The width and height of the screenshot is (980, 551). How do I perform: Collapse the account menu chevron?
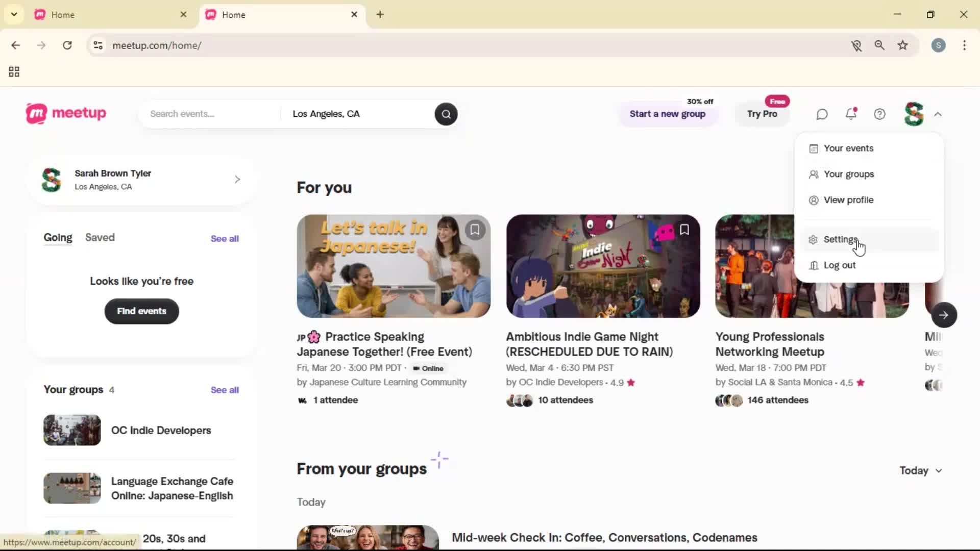tap(938, 114)
